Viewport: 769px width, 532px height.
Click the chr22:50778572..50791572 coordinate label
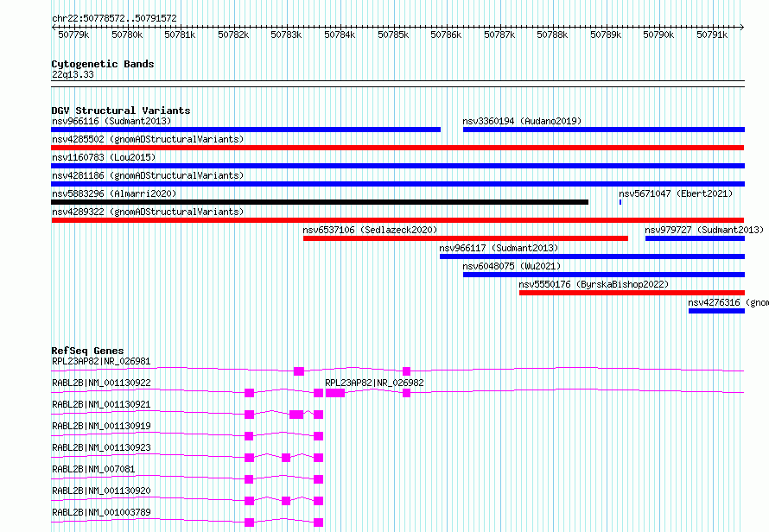pos(114,18)
